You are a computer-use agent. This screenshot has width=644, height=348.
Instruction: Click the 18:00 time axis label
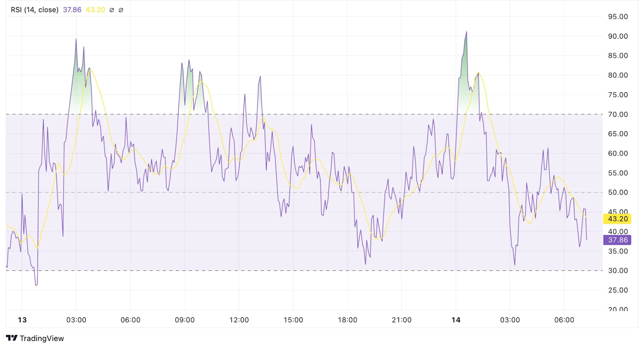[347, 320]
